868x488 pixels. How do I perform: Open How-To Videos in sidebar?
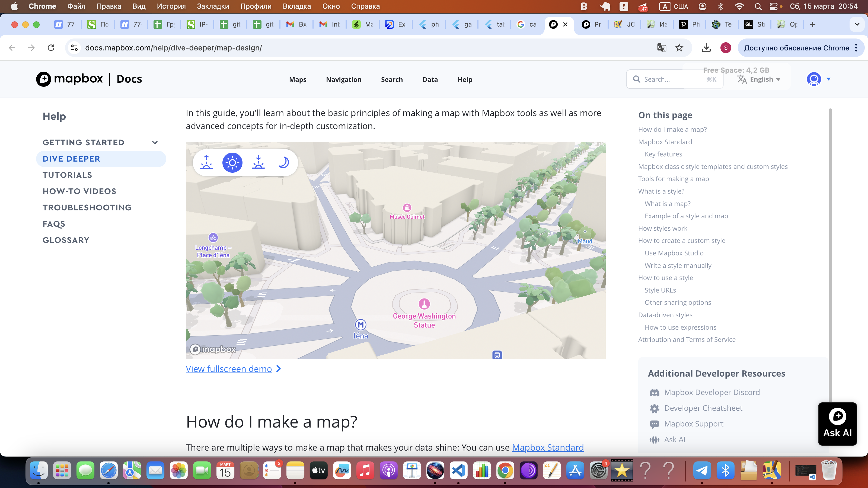click(79, 191)
